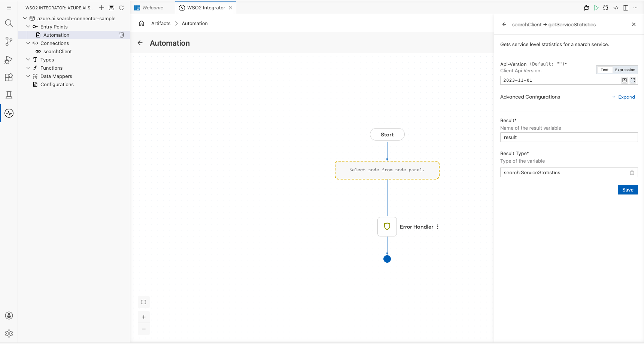This screenshot has width=644, height=344.
Task: Open WSO2 Integrator activity icon
Action: pos(9,113)
